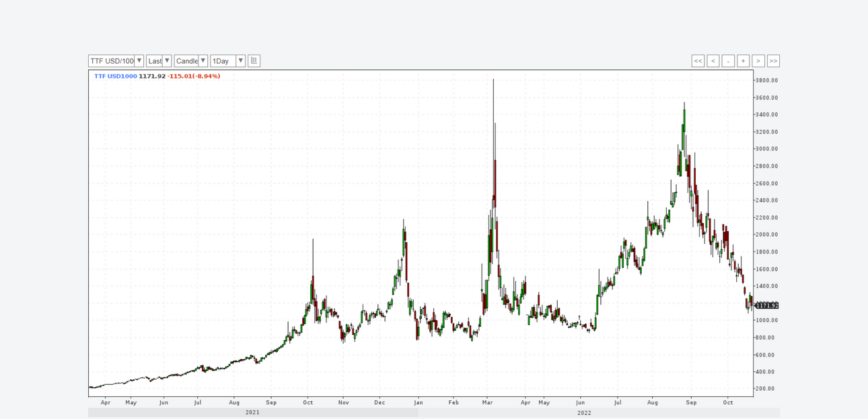Click the 600.00 price axis label
The height and width of the screenshot is (419, 868).
766,354
